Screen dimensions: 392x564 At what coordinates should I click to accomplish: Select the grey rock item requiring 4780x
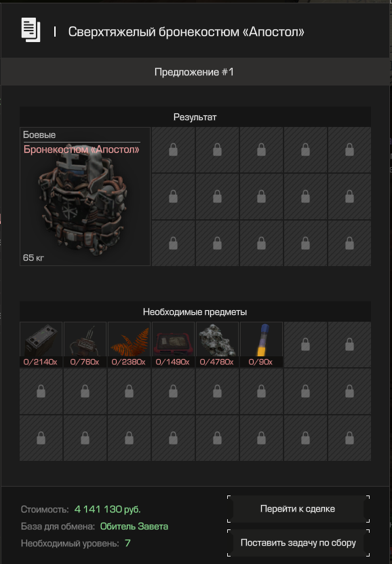pyautogui.click(x=217, y=345)
